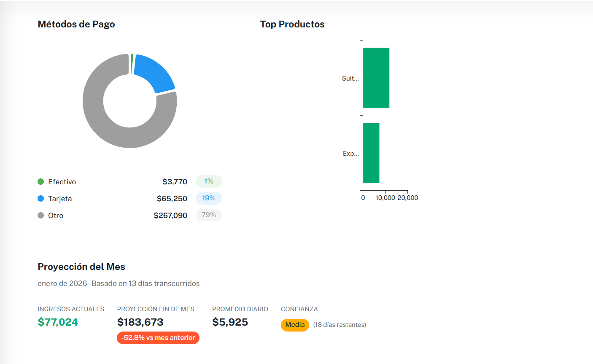Select the gray Otro legend dot
593x364 pixels.
coord(40,215)
